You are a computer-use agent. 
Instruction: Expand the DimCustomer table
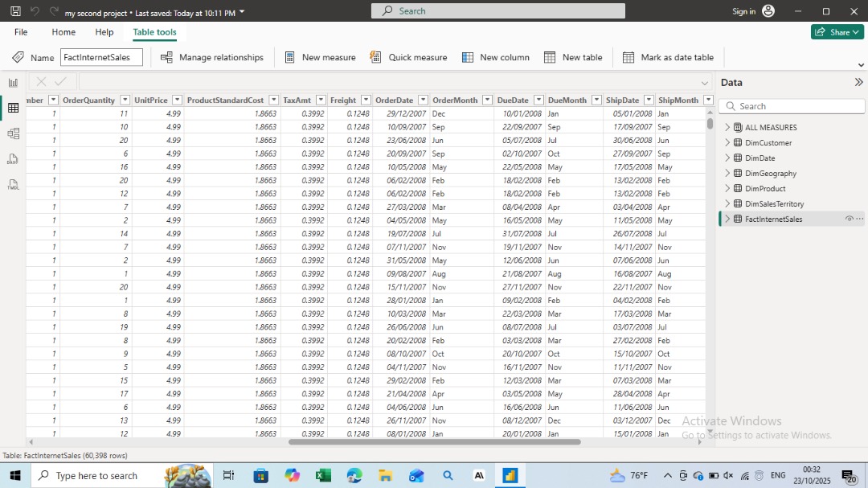(x=727, y=142)
